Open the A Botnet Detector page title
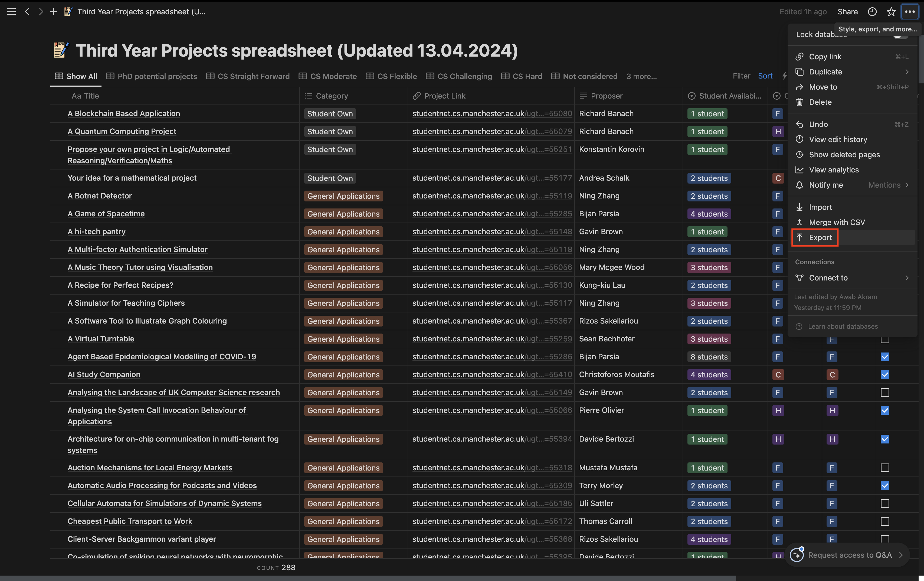 (x=99, y=196)
